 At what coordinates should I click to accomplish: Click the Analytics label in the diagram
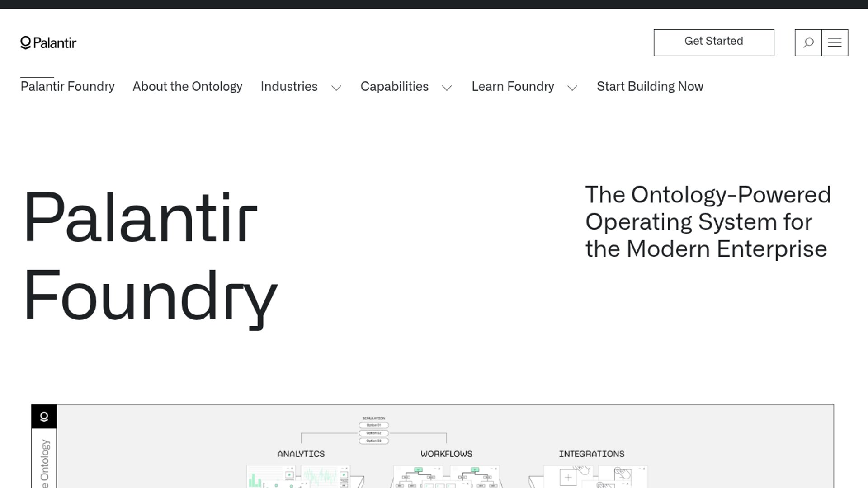(301, 454)
